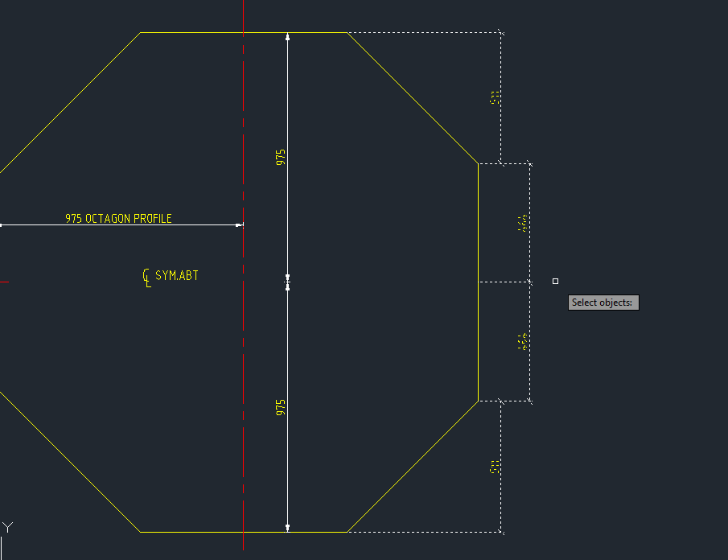Pick the octagon's upper-left diagonal edge
The width and height of the screenshot is (728, 560).
[x=70, y=103]
